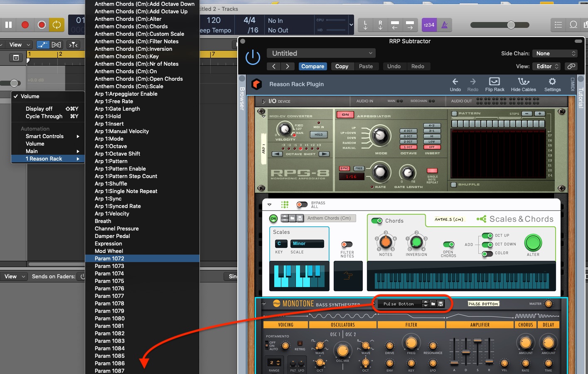Toggle the yellow Cycle button
Screen dimensions: 588x374
click(57, 25)
